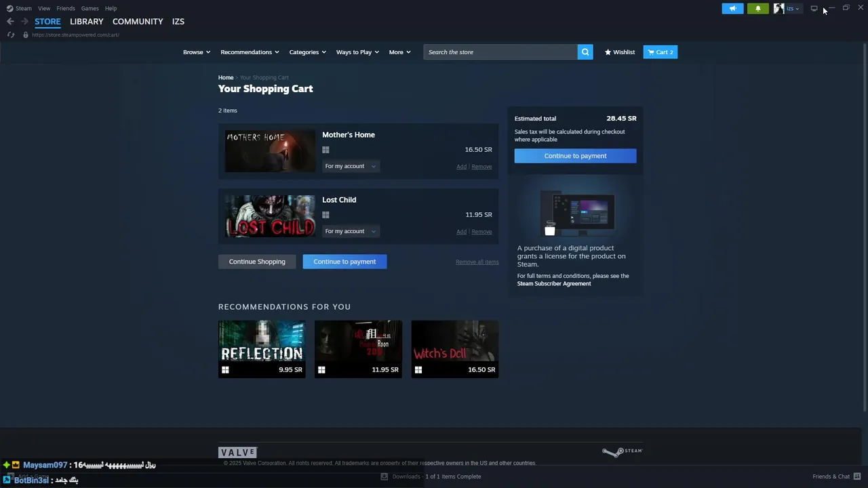This screenshot has height=488, width=868.
Task: Open the View menu
Action: [44, 8]
